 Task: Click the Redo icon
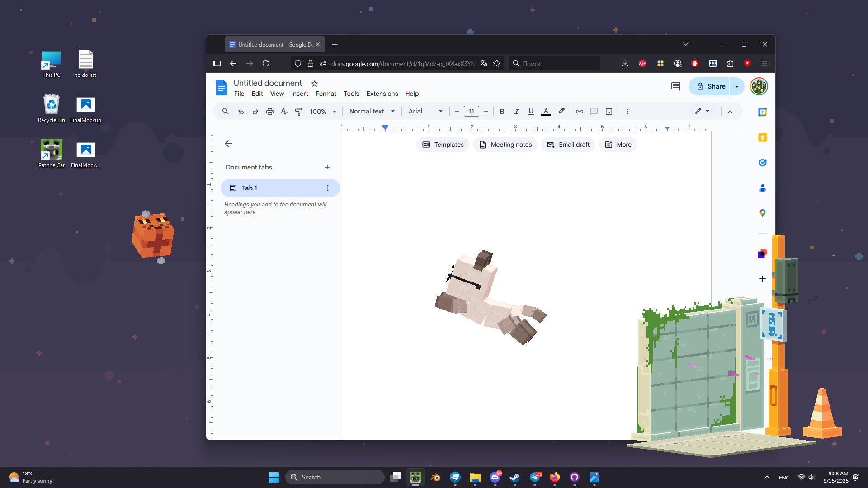(x=255, y=111)
